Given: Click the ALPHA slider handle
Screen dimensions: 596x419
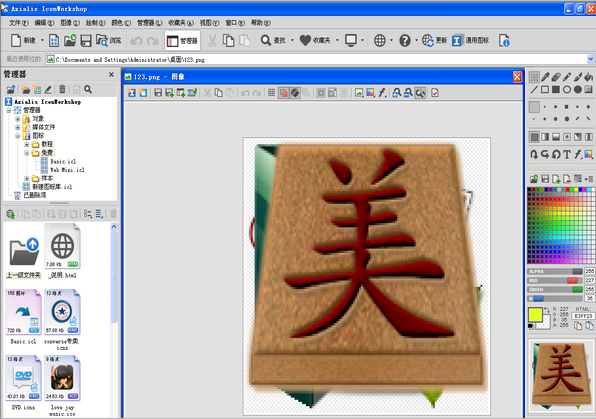Looking at the screenshot, I should click(577, 271).
